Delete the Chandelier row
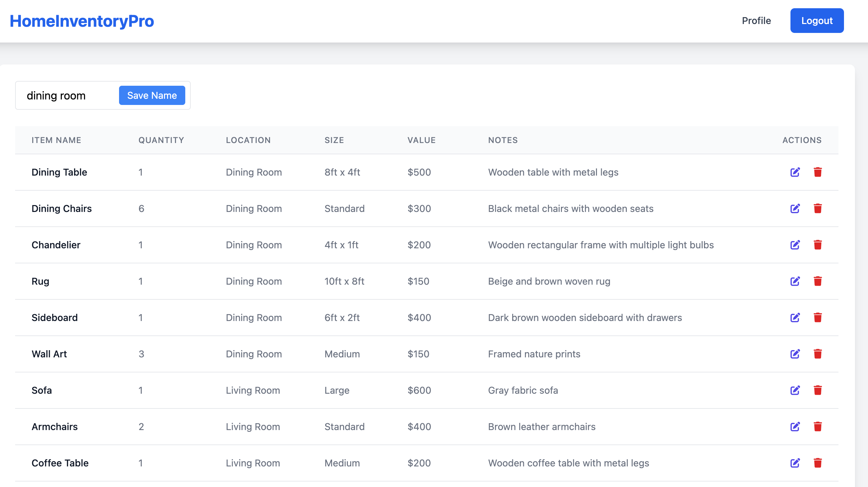Viewport: 868px width, 487px height. (x=818, y=245)
